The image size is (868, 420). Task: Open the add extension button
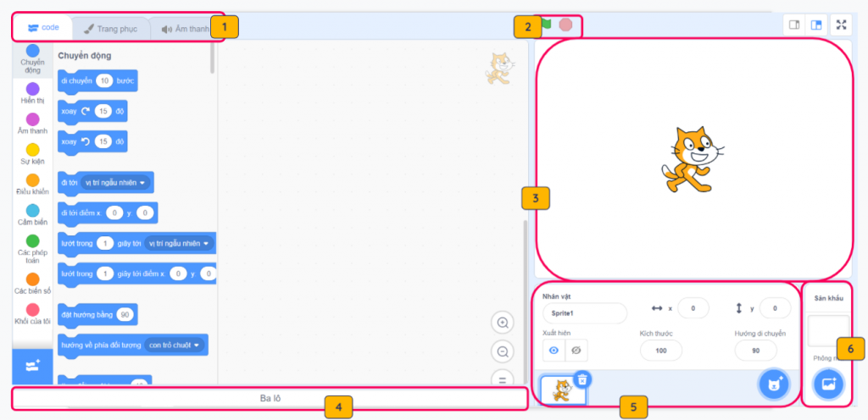coord(33,366)
